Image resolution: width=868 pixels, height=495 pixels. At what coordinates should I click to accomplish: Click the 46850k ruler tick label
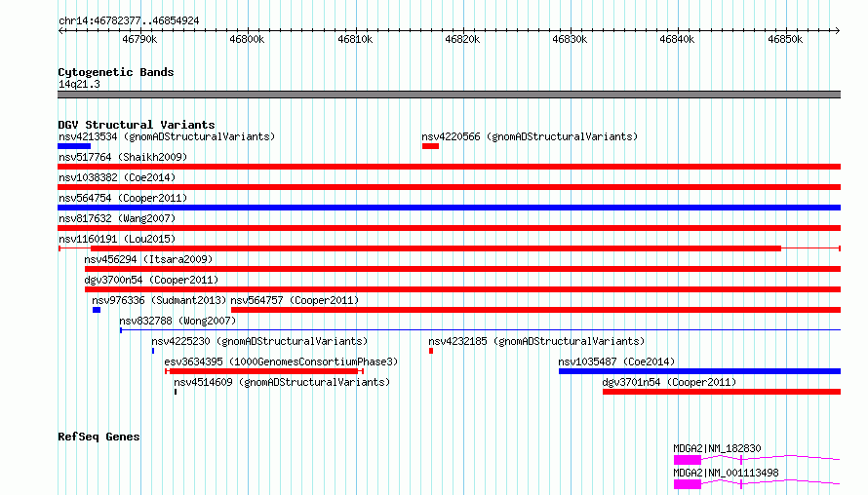point(785,39)
